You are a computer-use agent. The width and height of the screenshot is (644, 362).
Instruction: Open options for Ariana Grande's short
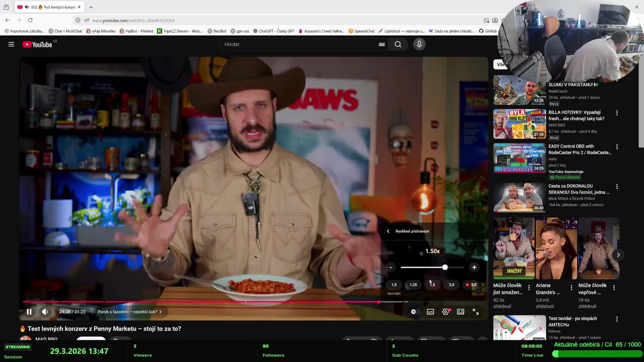tap(571, 289)
